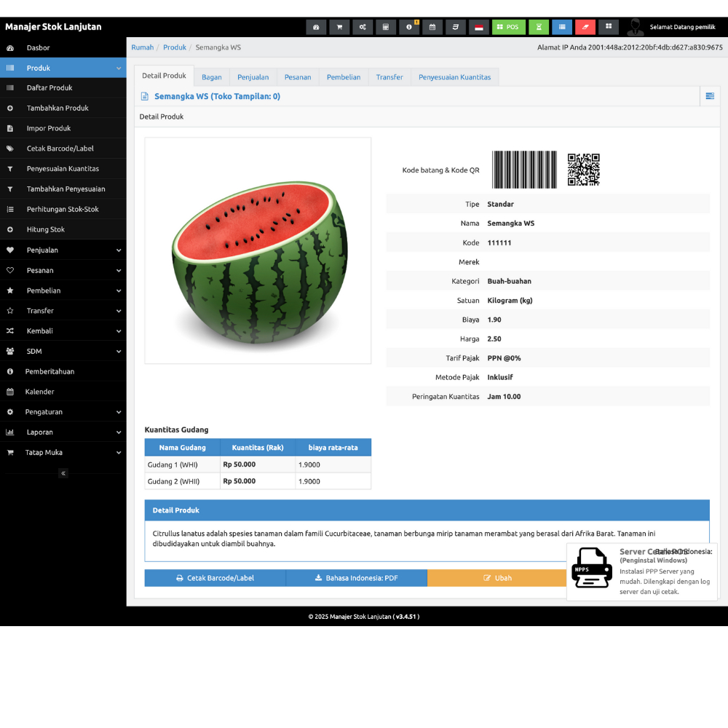Open the dashboard icon in top toolbar

[316, 28]
